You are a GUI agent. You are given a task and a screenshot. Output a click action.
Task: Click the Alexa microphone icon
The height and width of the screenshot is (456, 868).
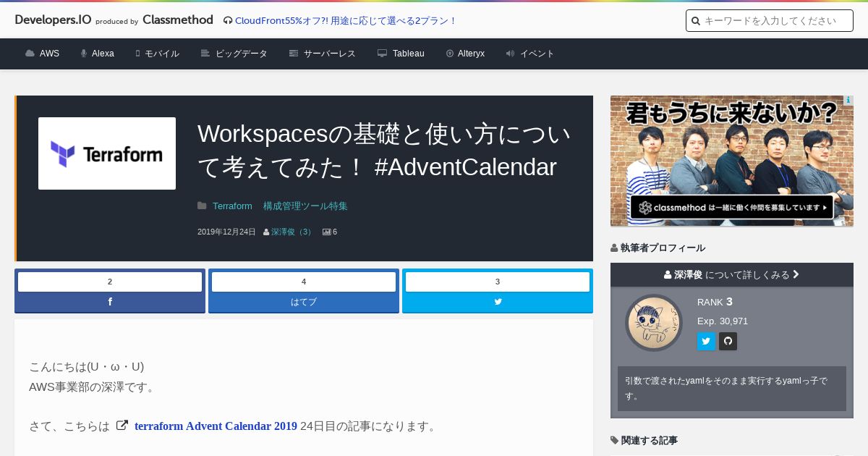coord(84,54)
